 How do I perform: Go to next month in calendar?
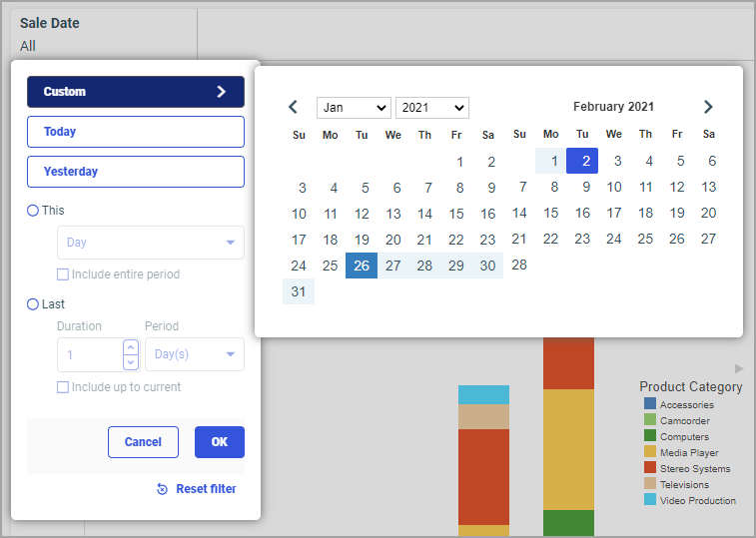click(x=708, y=107)
